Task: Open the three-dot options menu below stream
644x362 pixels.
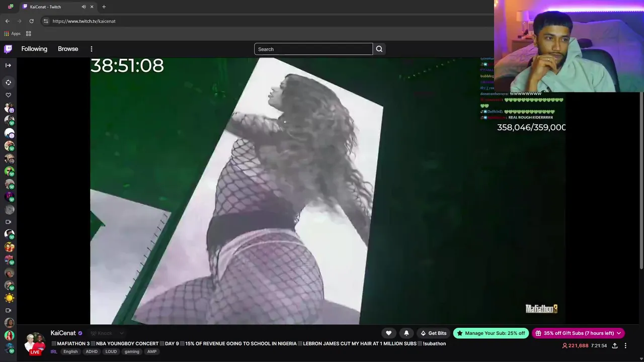Action: [625, 346]
